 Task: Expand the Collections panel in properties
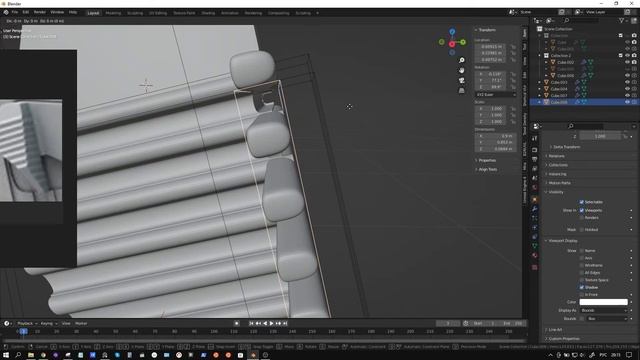click(x=558, y=165)
